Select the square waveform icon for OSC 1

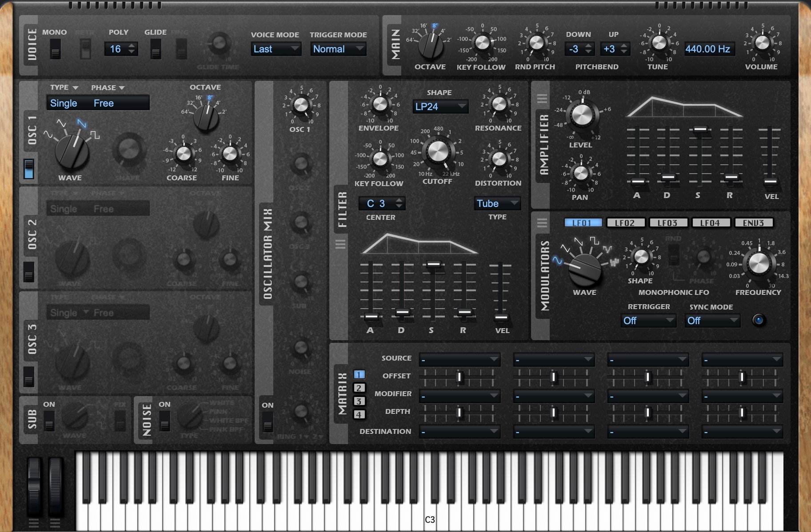click(95, 135)
